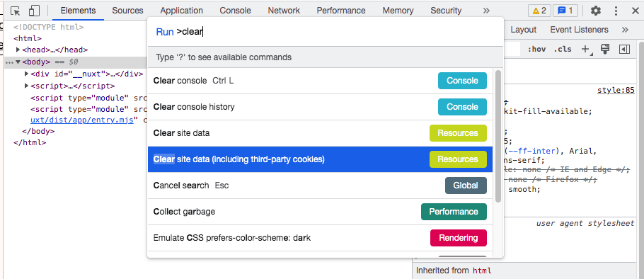Toggle the device toolbar icon

coord(35,11)
